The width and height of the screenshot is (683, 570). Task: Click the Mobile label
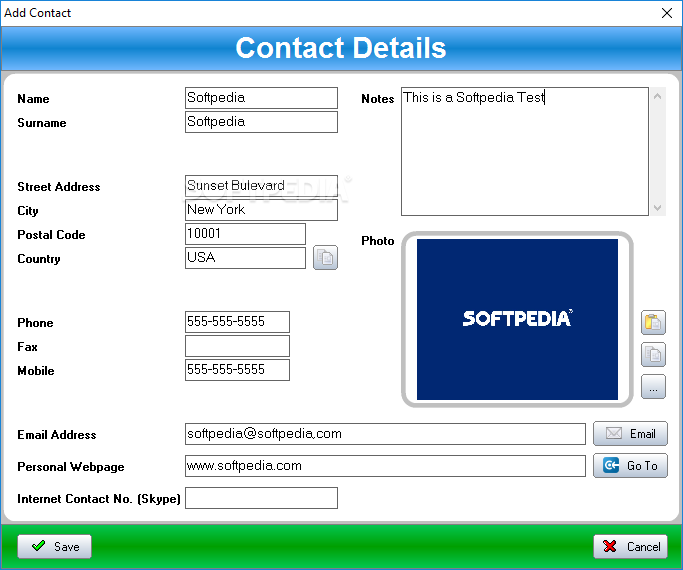(x=36, y=371)
